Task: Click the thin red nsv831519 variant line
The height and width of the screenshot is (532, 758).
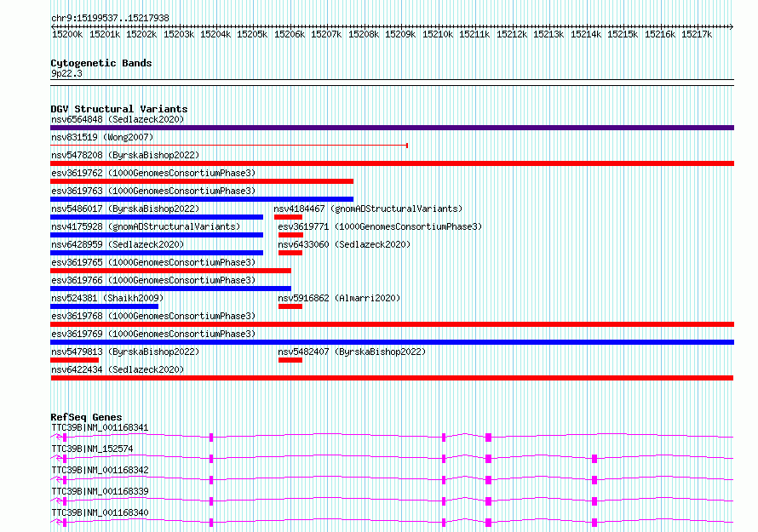Action: point(229,146)
